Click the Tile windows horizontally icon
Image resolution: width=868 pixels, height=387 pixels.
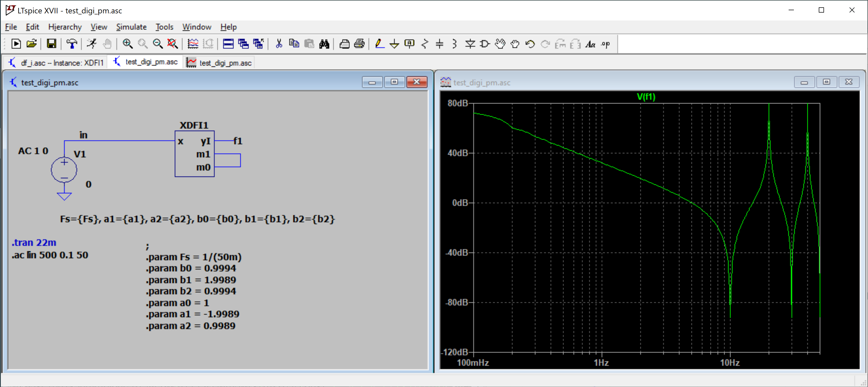pyautogui.click(x=228, y=44)
